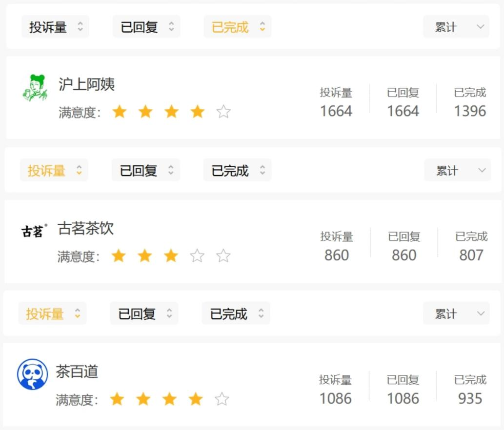This screenshot has width=504, height=430.
Task: Toggle 投诉量 sort above 古茗茶饮
Action: click(54, 170)
